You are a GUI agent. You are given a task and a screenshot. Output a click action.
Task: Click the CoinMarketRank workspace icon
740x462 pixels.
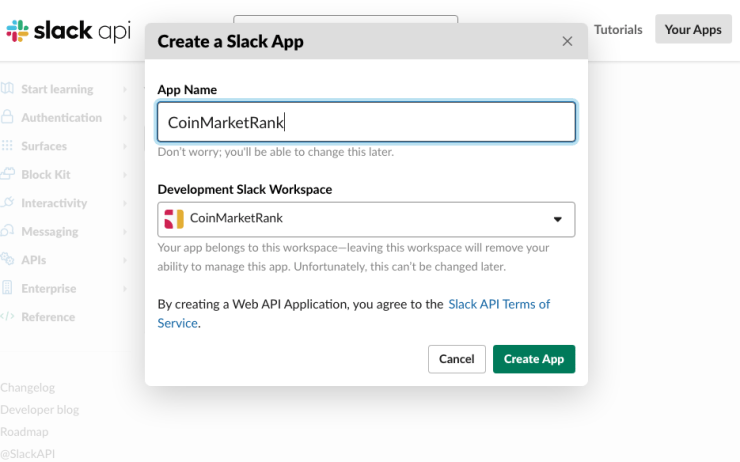coord(174,219)
